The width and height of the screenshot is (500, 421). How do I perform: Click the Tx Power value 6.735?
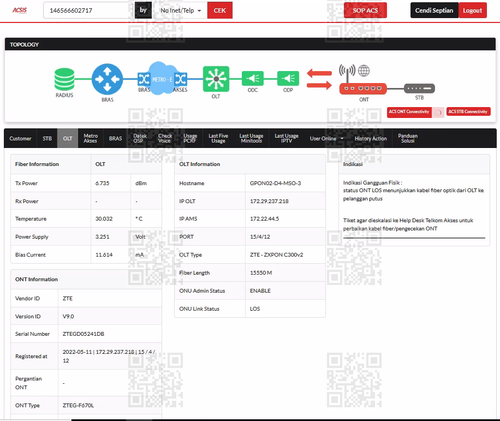(x=102, y=183)
